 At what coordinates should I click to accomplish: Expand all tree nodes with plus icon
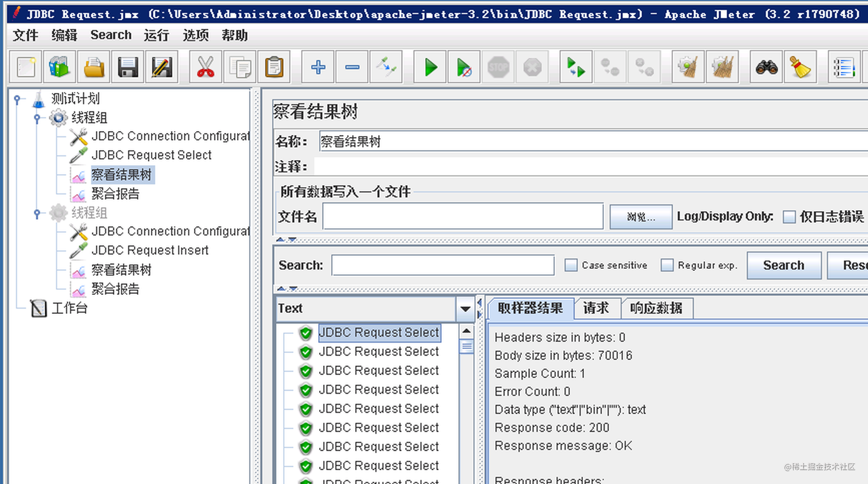tap(317, 67)
